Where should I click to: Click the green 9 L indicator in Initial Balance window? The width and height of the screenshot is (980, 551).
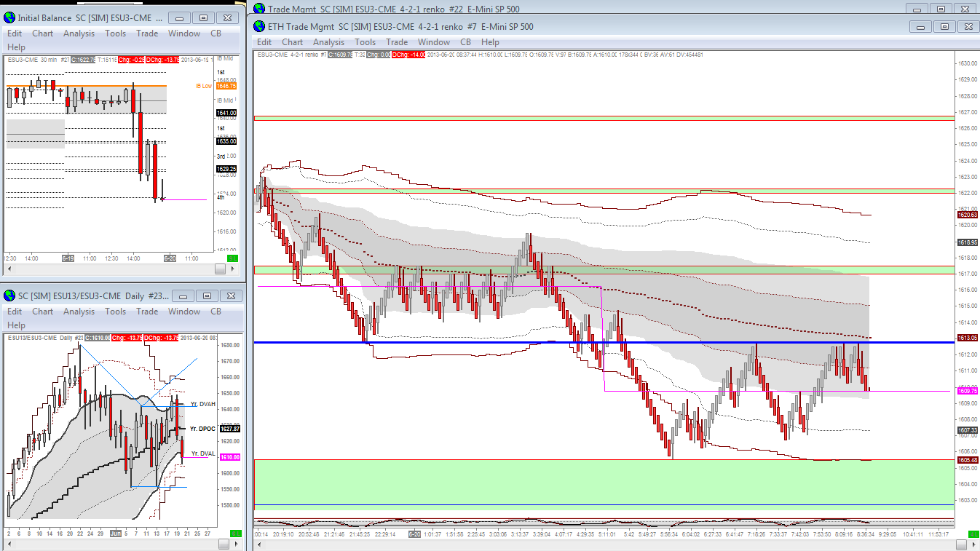tap(232, 258)
